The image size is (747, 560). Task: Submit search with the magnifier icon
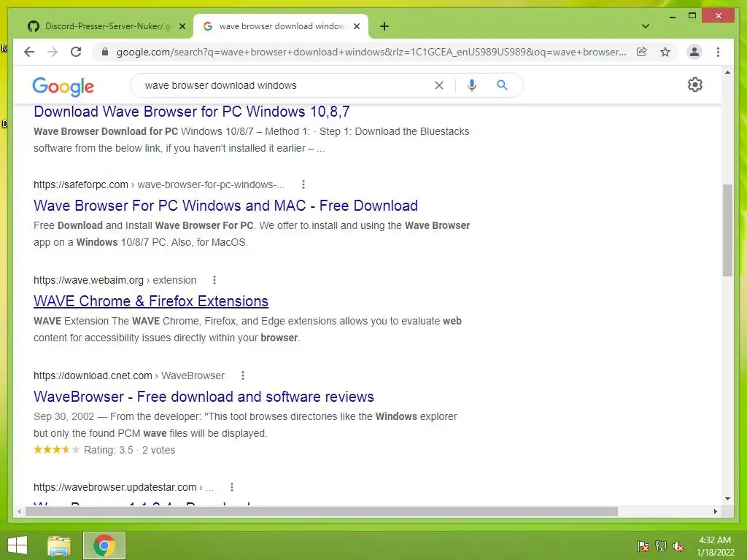pos(502,85)
